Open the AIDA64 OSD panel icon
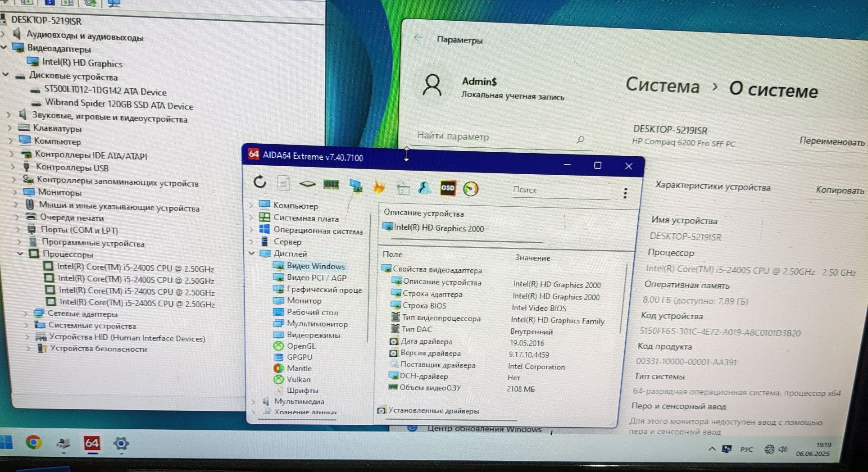 448,188
